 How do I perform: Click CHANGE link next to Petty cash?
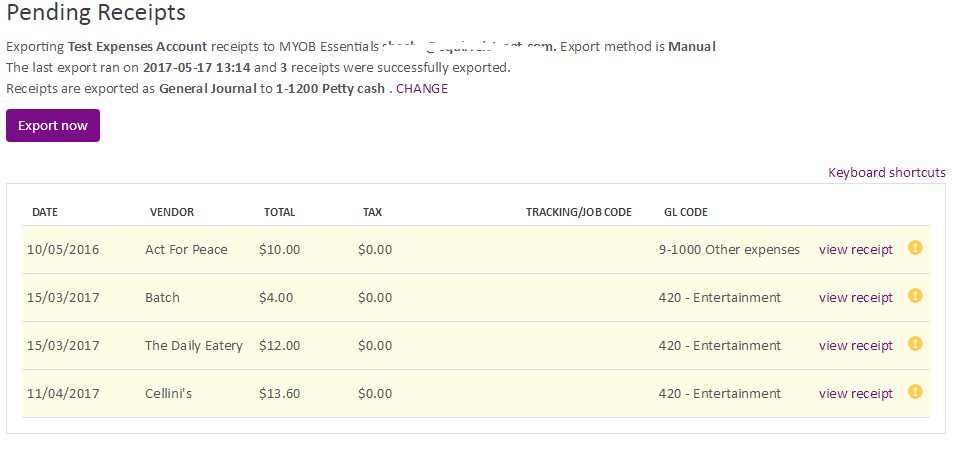[422, 88]
